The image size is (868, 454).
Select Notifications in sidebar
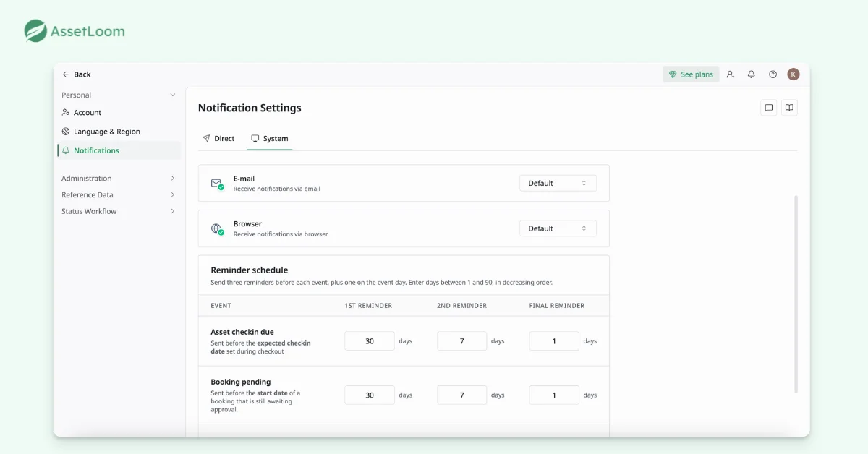pos(119,150)
